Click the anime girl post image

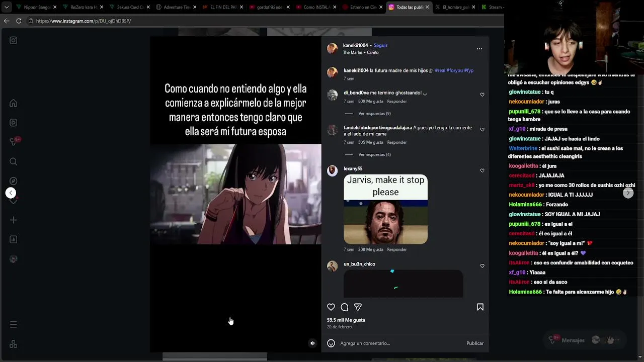(x=235, y=194)
